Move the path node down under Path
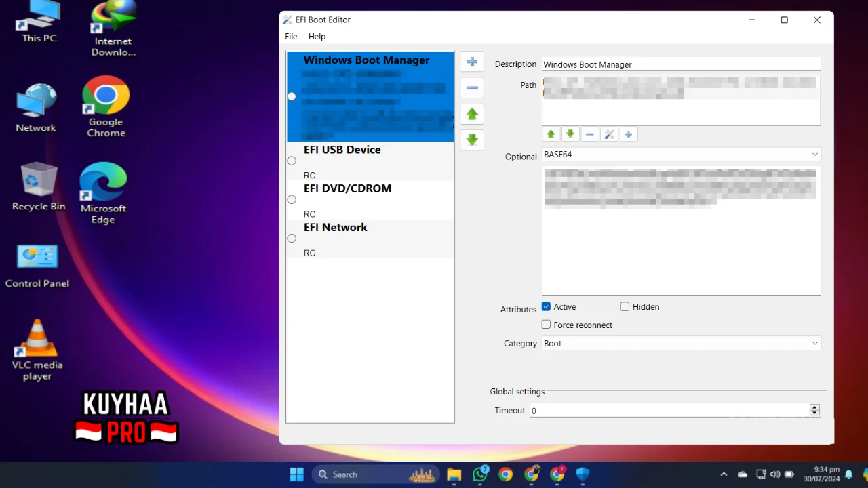The image size is (868, 488). pyautogui.click(x=570, y=134)
